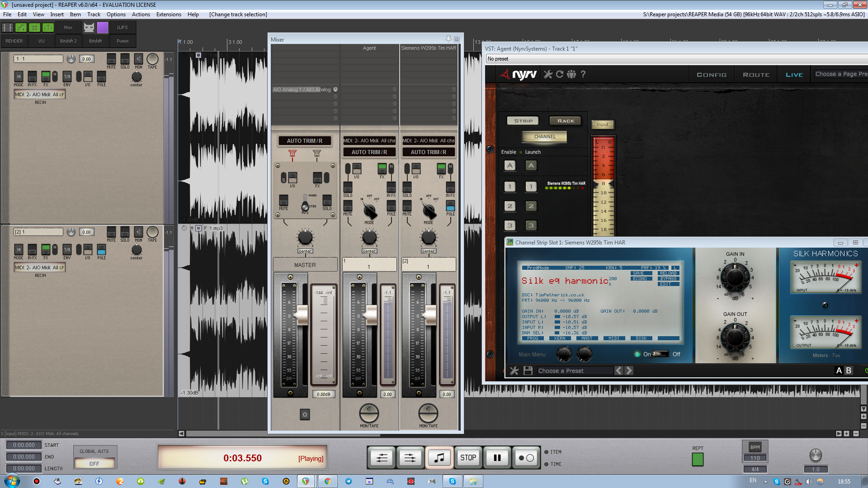The image size is (868, 488).
Task: Click RACK button in Nyrv Agent
Action: coord(566,121)
